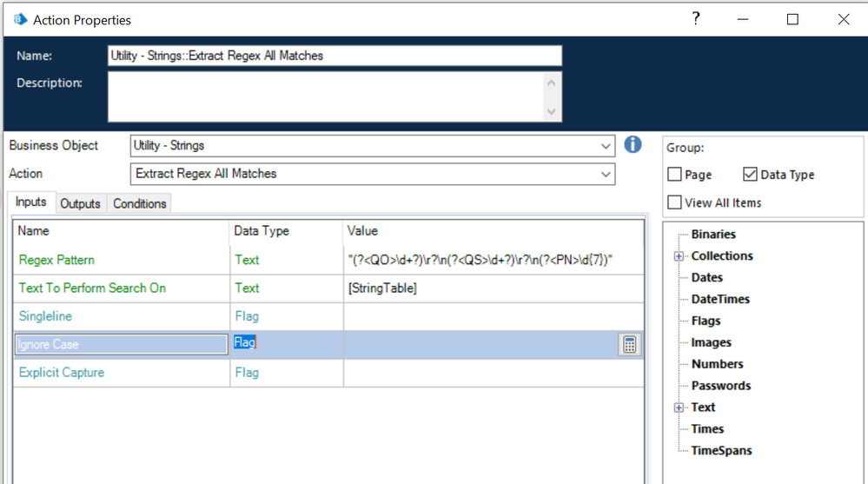The image size is (868, 484).
Task: Click the Text data type of Regex Pattern
Action: (247, 260)
